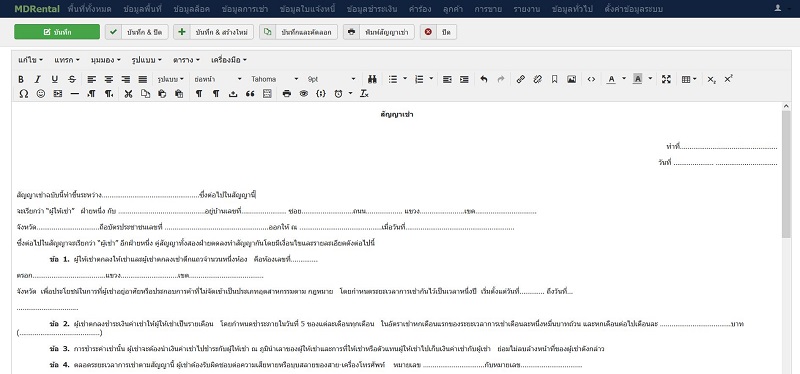800x374 pixels.
Task: Open the source code view
Action: 591,79
